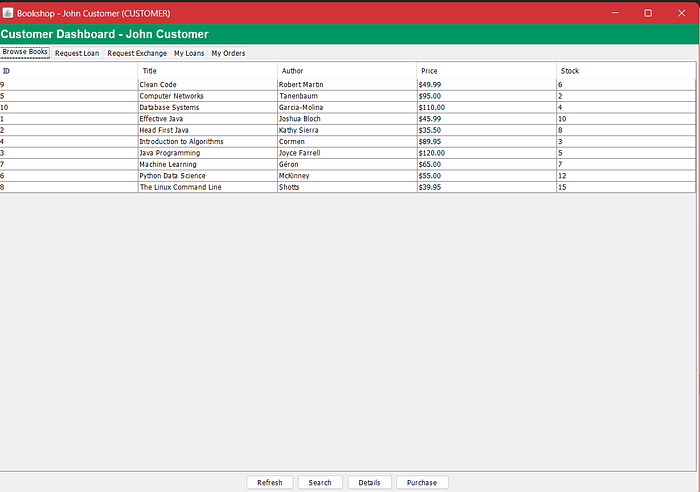
Task: Click the $89.95 price cell
Action: pos(487,142)
